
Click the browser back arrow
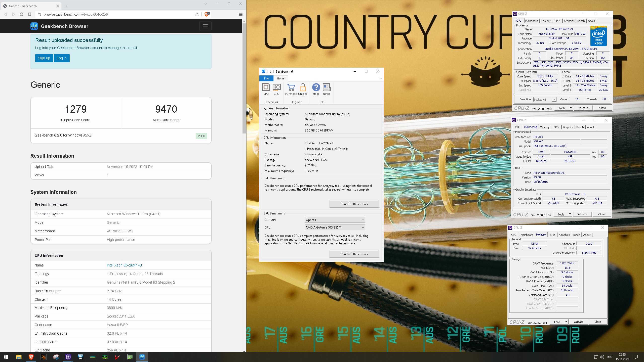(6, 14)
